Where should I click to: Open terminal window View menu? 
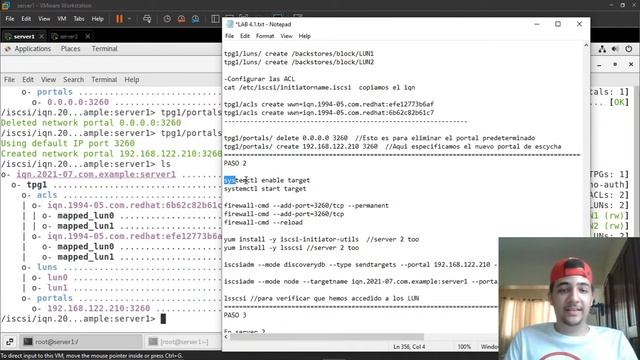(48, 80)
